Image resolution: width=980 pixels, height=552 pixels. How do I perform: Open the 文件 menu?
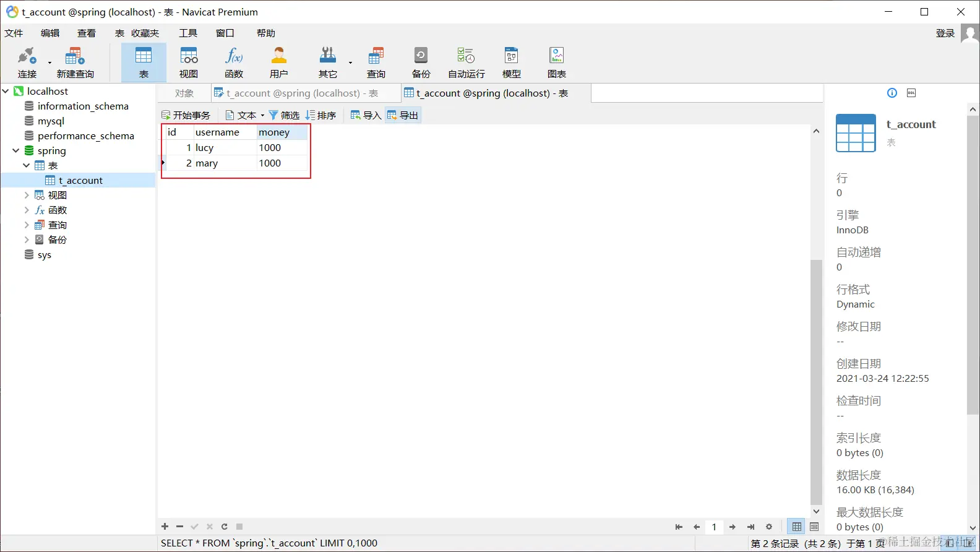14,33
